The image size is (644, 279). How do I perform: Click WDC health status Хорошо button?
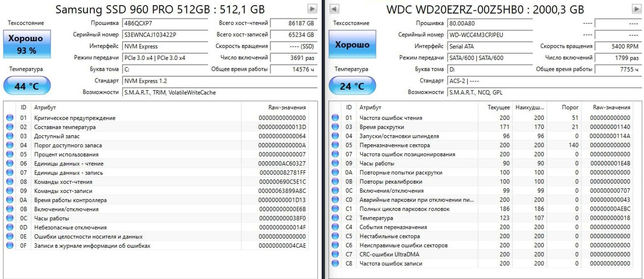coord(352,44)
